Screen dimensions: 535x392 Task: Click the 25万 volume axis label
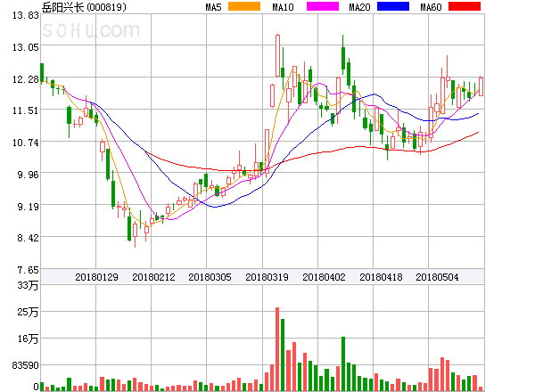28,312
